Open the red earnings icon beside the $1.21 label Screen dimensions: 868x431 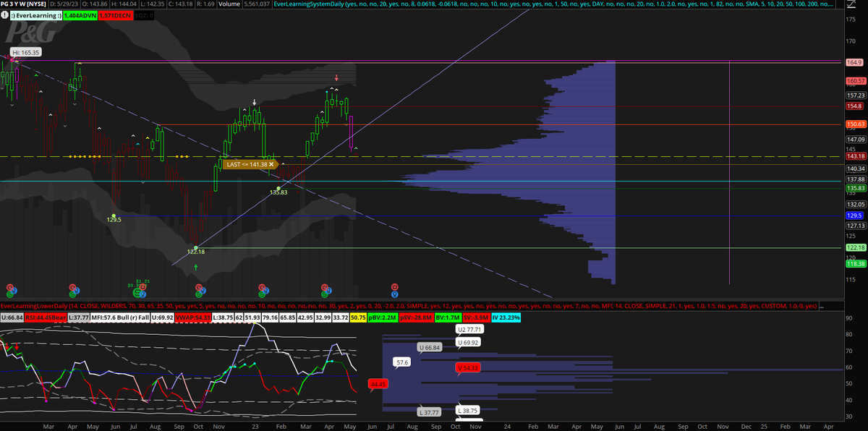pos(142,286)
